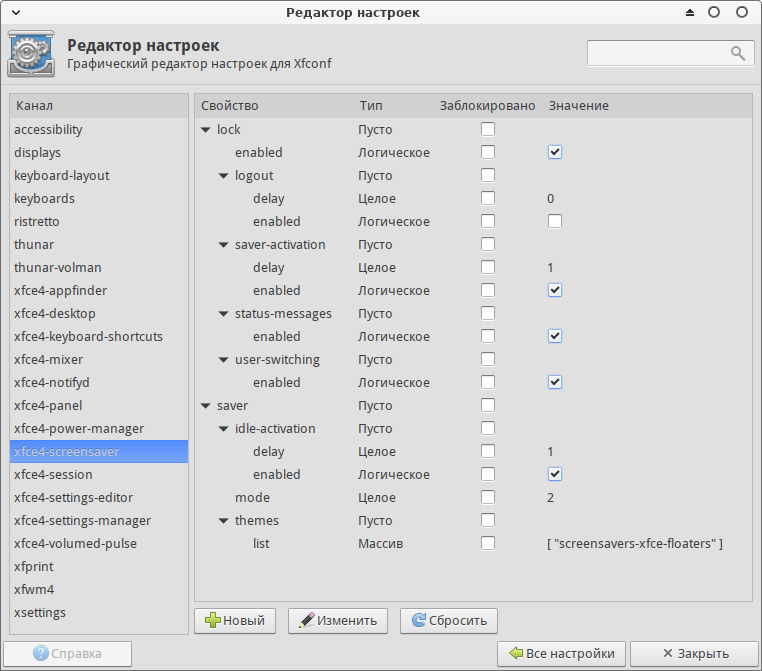
Task: Collapse the status-messages node
Action: (x=224, y=314)
